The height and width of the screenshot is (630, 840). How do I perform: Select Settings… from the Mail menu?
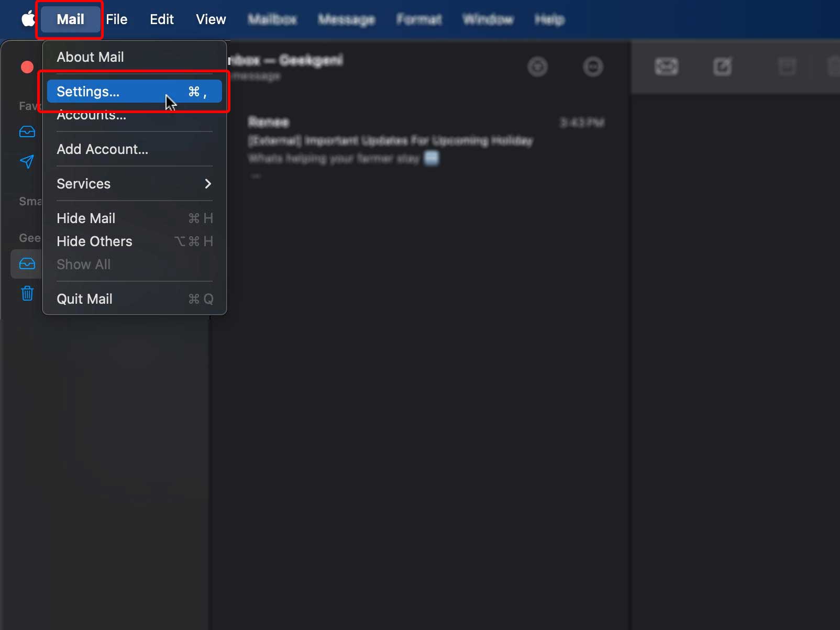[135, 92]
